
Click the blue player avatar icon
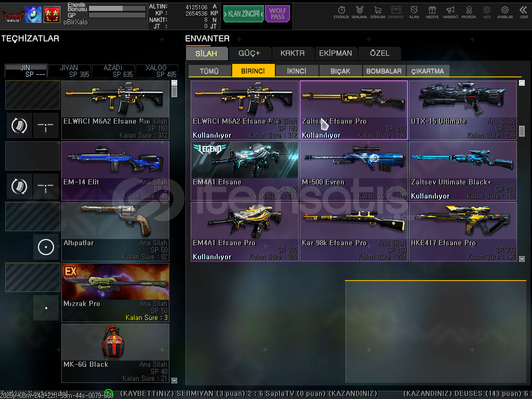[x=33, y=15]
